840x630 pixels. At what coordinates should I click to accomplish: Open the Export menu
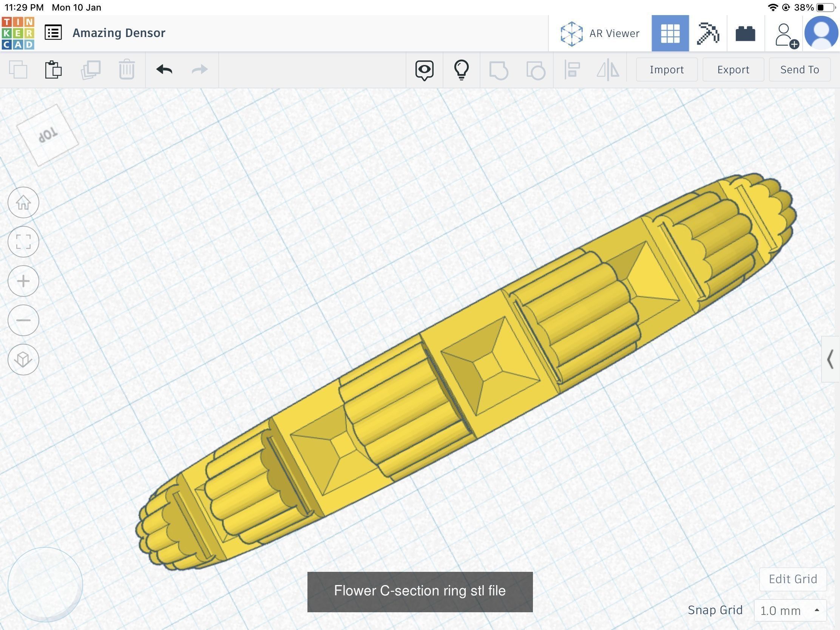(x=733, y=69)
